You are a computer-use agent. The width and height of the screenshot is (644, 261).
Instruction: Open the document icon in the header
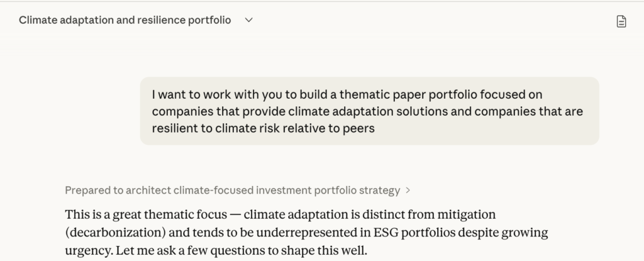(x=621, y=21)
